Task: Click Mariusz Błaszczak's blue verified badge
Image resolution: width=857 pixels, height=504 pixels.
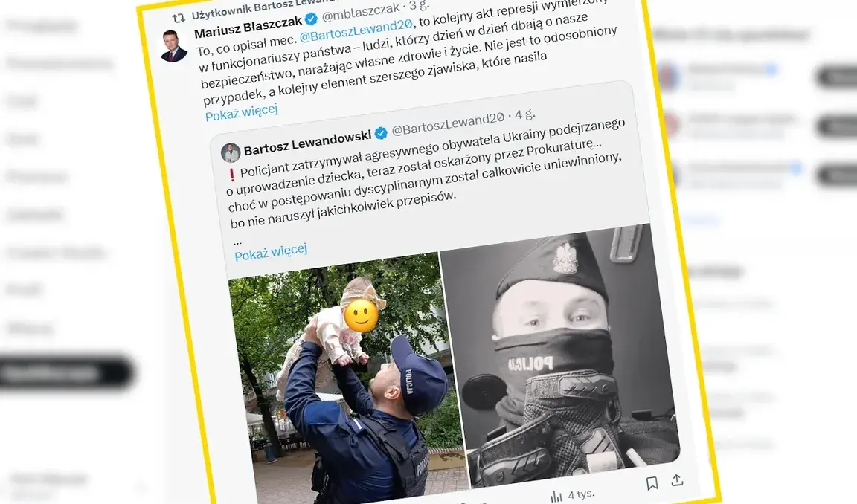Action: [311, 19]
